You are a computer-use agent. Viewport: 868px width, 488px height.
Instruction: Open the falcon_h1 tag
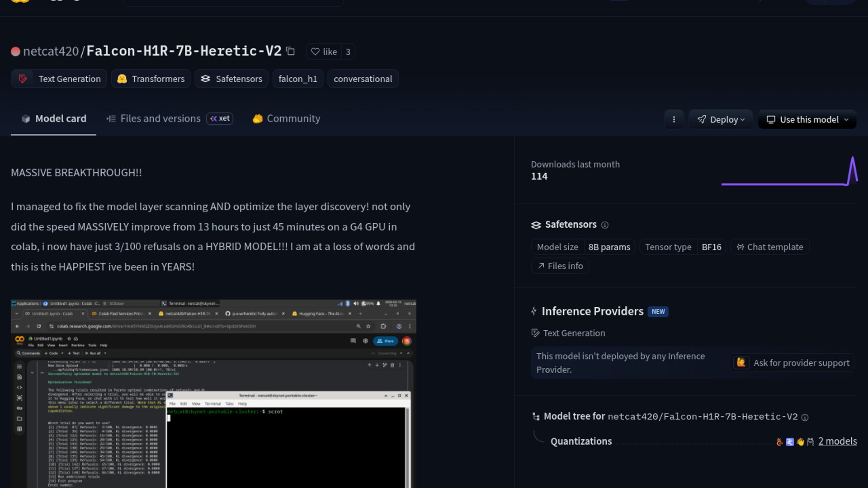[297, 79]
